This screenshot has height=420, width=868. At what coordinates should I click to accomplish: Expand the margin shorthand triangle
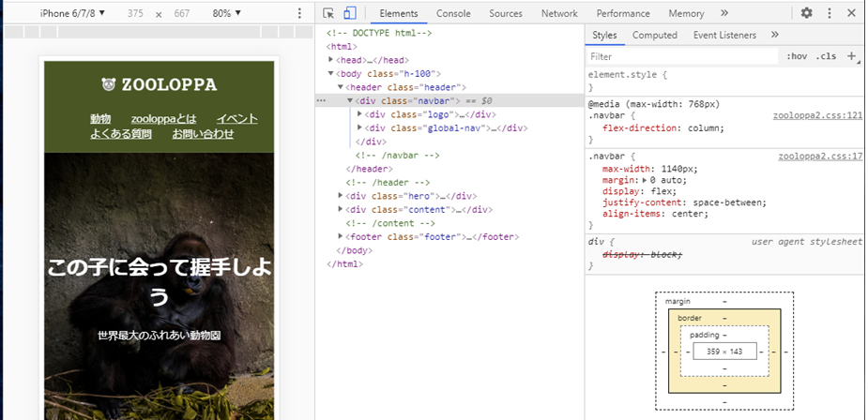tap(645, 180)
